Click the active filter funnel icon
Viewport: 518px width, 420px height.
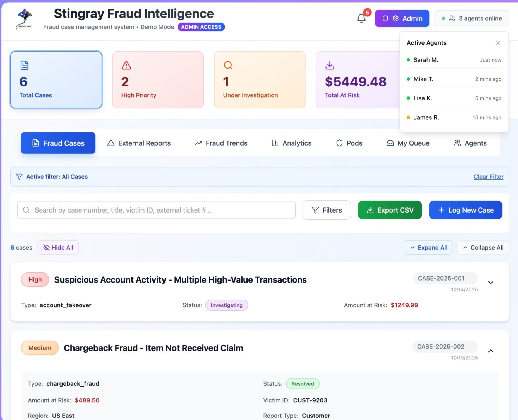19,177
